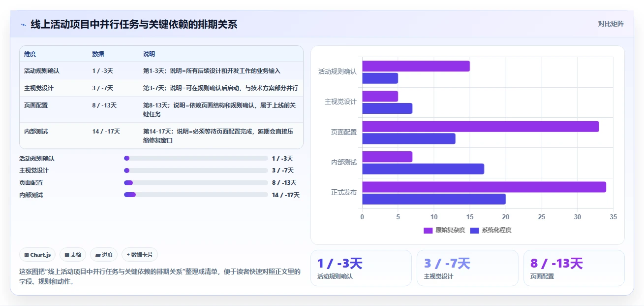Screen dimensions: 644x306
Task: Select the 活动规则确认 cell in the table
Action: coord(42,71)
